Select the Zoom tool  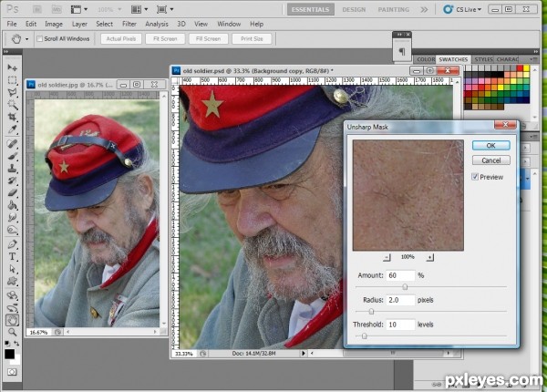[12, 332]
